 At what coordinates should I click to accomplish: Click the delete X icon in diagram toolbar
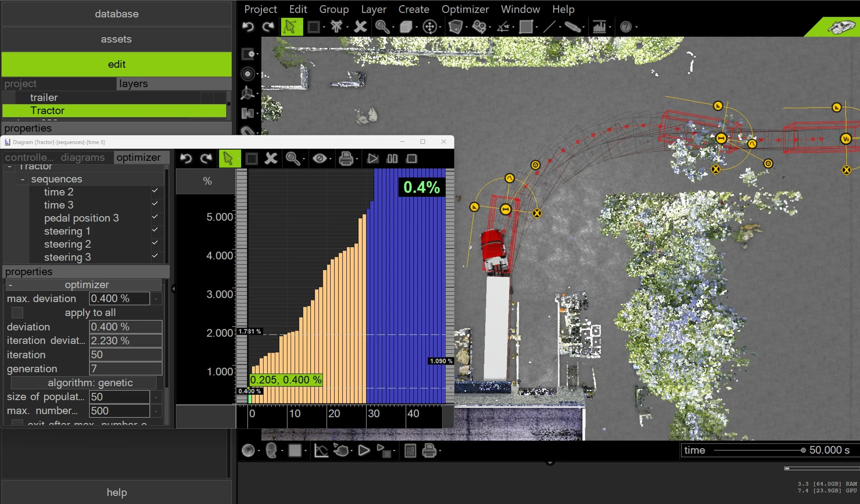click(271, 159)
